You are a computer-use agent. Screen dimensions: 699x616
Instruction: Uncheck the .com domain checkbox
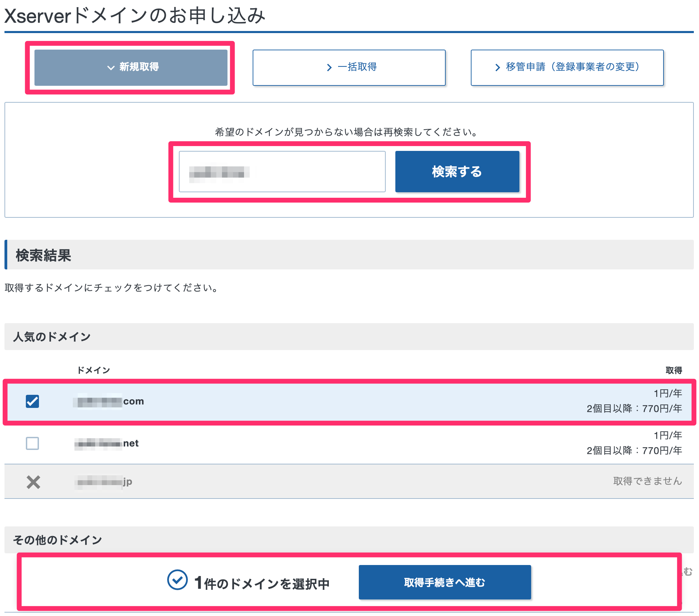coord(32,401)
